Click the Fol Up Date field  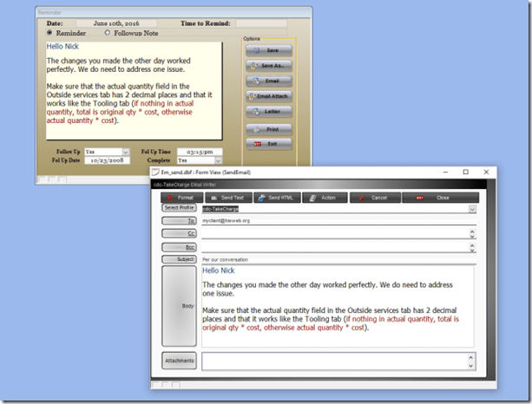107,160
